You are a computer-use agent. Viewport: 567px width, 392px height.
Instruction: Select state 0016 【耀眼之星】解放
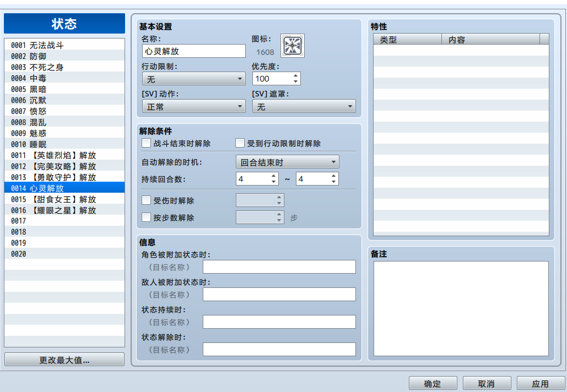pos(64,210)
